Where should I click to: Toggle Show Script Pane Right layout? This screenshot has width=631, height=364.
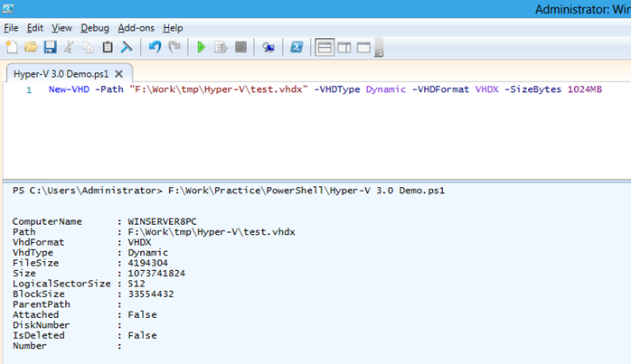[x=344, y=47]
